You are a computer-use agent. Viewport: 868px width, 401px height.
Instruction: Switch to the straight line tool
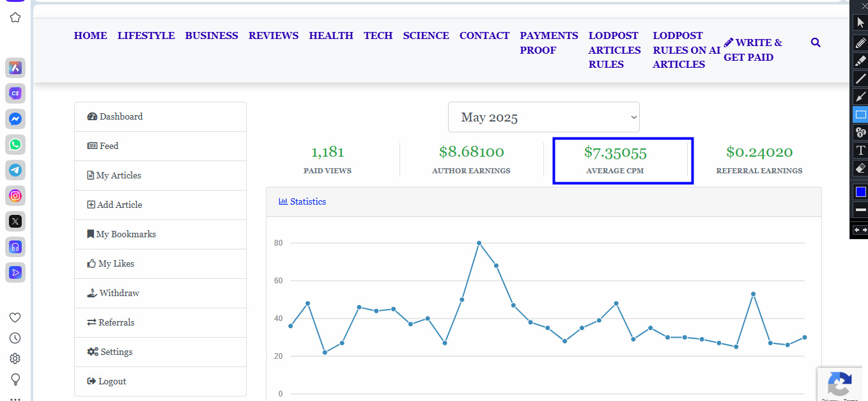[860, 78]
